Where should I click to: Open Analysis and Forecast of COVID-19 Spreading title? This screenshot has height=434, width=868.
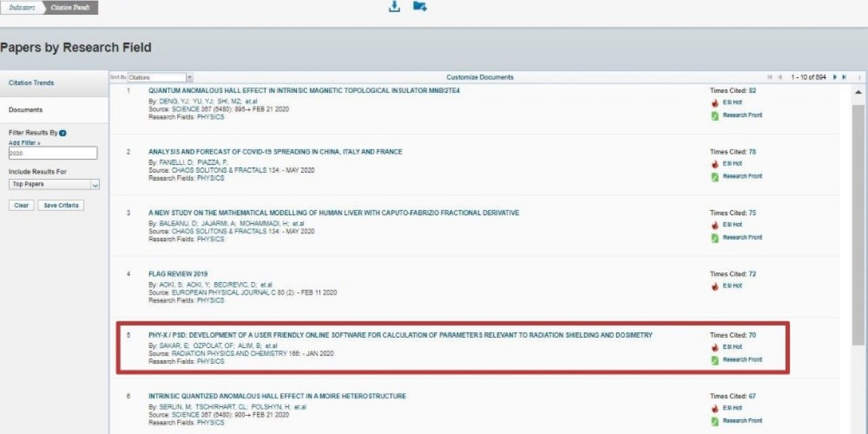(275, 152)
